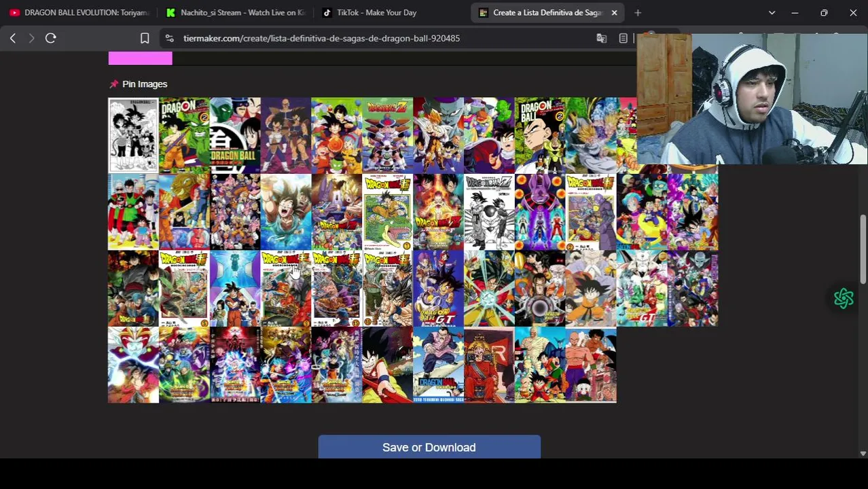The image size is (868, 489).
Task: Select the Goku Black Rosé red poster, third row first
Action: pyautogui.click(x=133, y=289)
